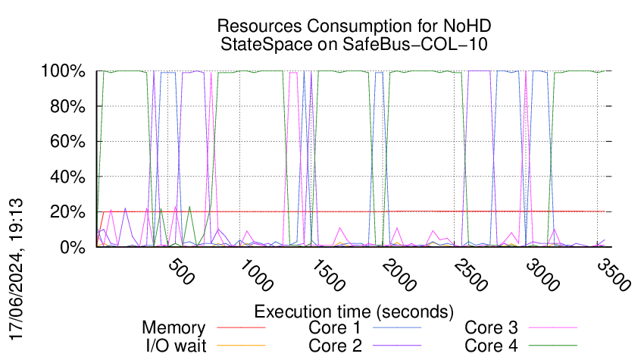Click the rotated timestamp '17/06/2024, 19:13'
Screen dimensions: 644x360
coord(16,270)
